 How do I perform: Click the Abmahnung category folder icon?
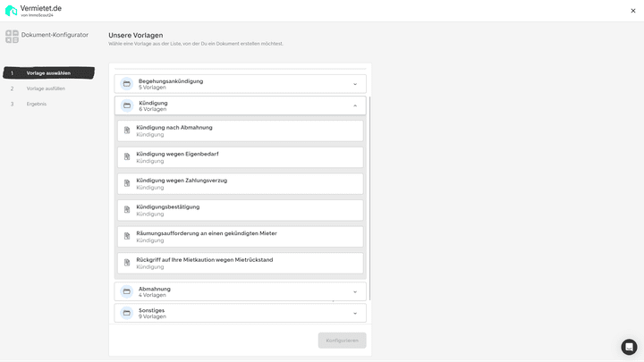point(127,291)
